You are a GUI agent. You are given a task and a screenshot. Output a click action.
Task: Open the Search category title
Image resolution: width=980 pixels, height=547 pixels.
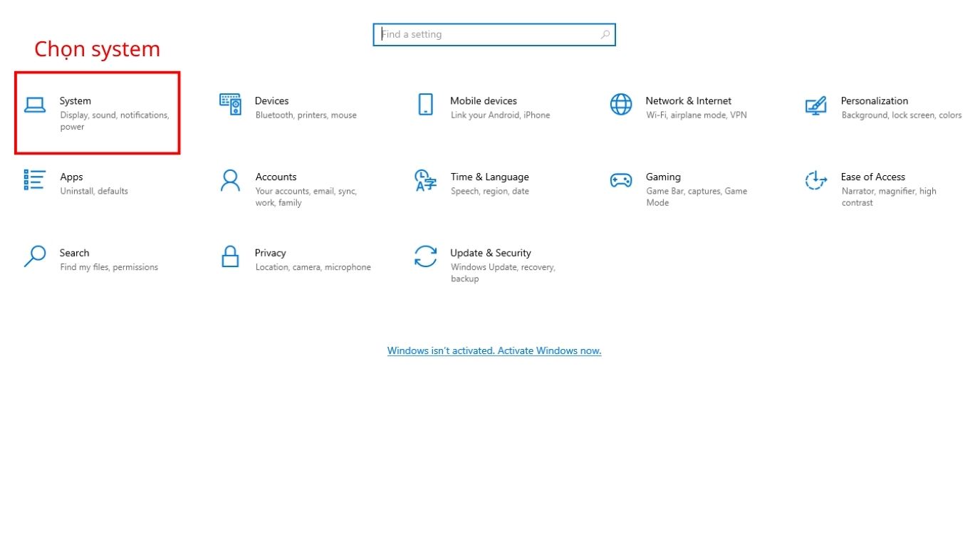click(75, 253)
